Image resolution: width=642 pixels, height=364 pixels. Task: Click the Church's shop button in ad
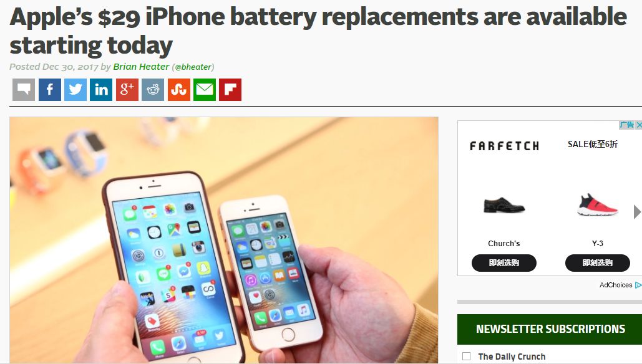coord(504,263)
